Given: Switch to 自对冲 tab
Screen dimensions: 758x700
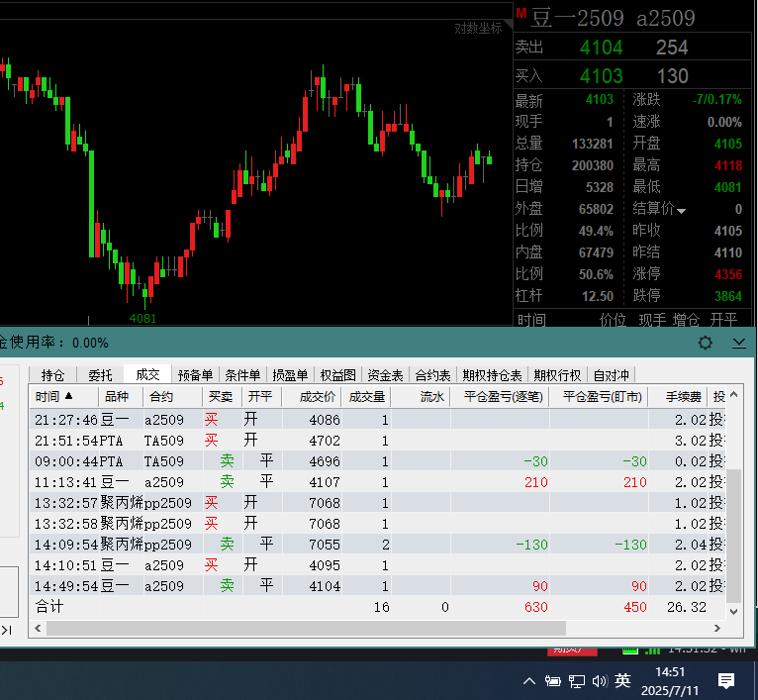Looking at the screenshot, I should click(x=611, y=375).
